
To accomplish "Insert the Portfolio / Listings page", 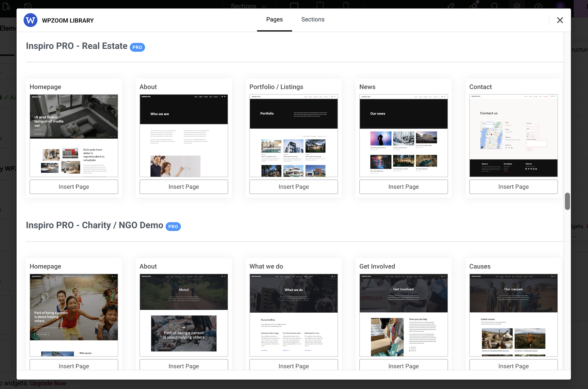I will pyautogui.click(x=294, y=187).
